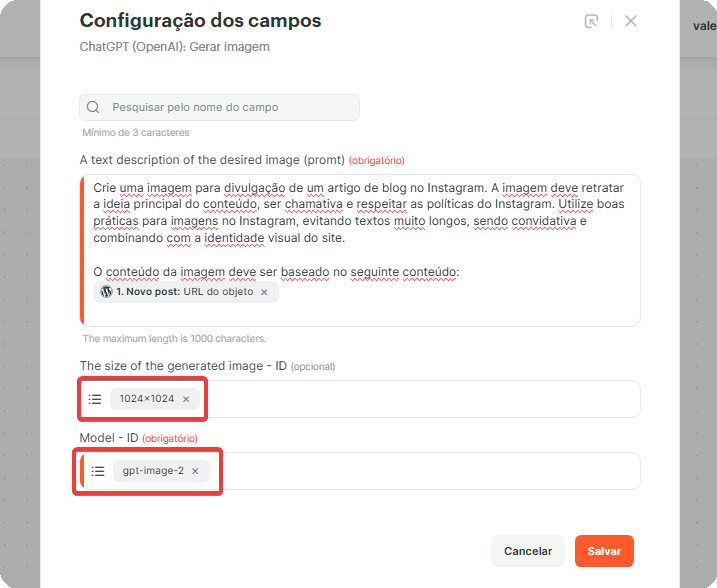Open the model list icon
Image resolution: width=717 pixels, height=588 pixels.
(x=98, y=471)
